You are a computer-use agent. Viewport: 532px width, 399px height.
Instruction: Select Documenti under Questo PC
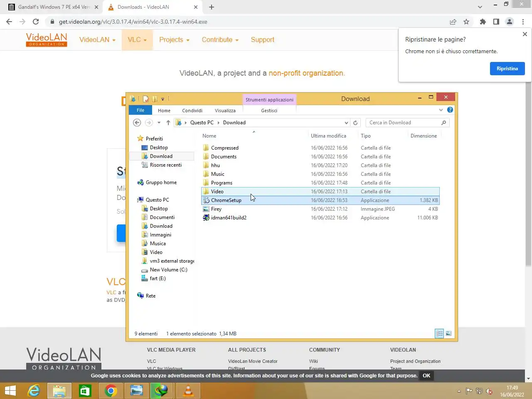162,217
